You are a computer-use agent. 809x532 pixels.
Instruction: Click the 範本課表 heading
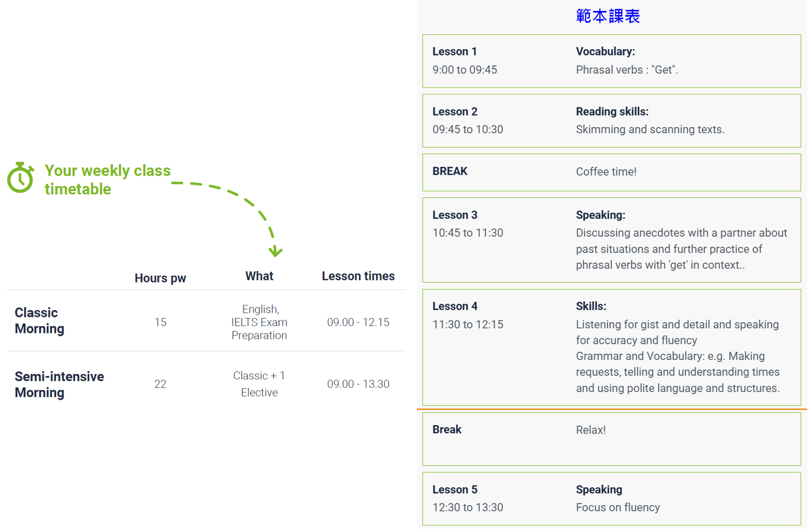coord(607,16)
